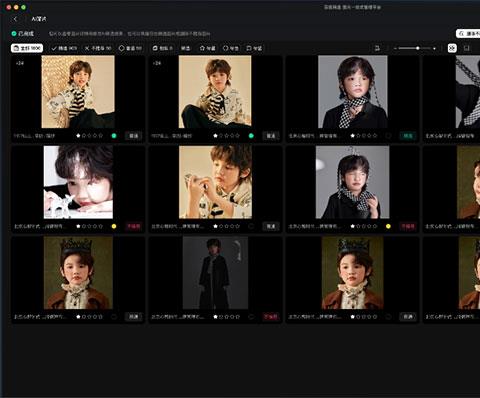This screenshot has height=398, width=480.
Task: Expand the flag mark filter dropdown
Action: [x=254, y=48]
